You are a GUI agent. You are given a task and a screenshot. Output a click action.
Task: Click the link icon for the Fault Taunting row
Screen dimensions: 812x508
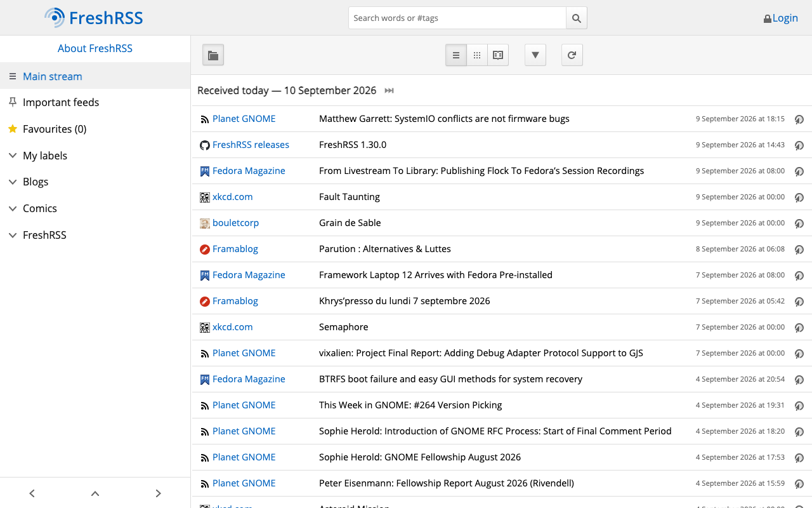(x=799, y=197)
